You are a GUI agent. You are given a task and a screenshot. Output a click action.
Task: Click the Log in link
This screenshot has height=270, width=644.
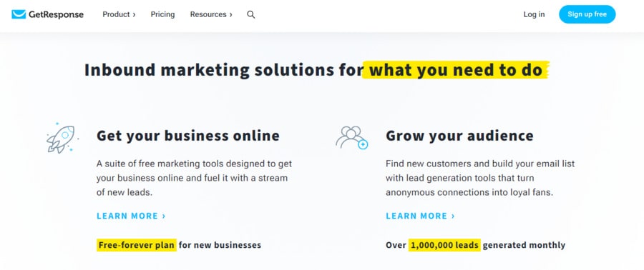[534, 14]
